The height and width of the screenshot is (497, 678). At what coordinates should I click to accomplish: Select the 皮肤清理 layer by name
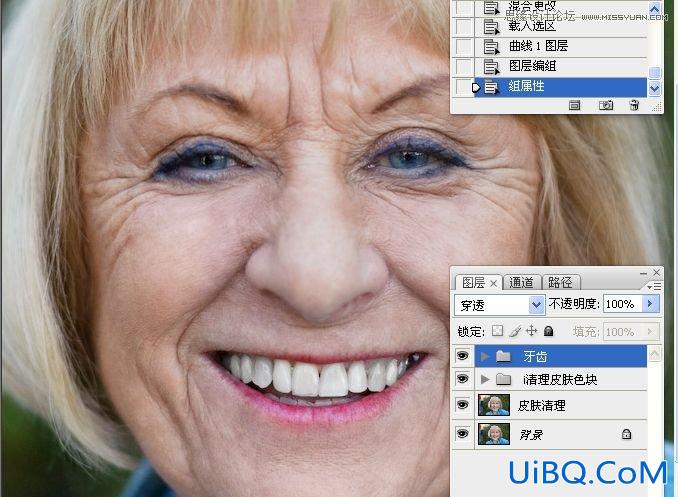pyautogui.click(x=541, y=405)
